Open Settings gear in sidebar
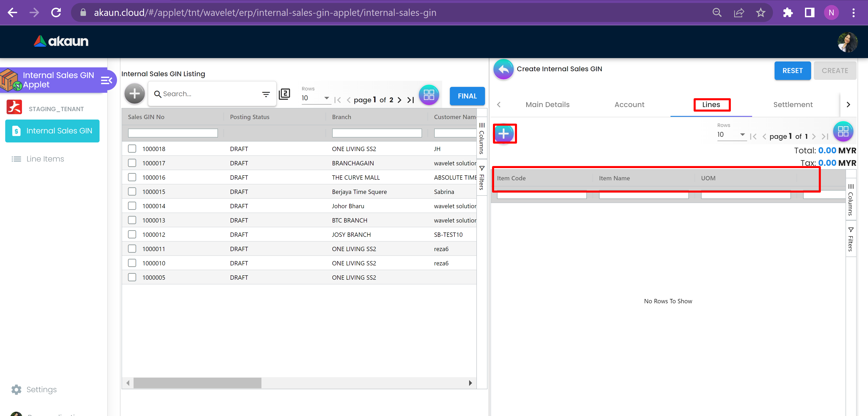Screen dimensions: 868x416 tap(17, 389)
